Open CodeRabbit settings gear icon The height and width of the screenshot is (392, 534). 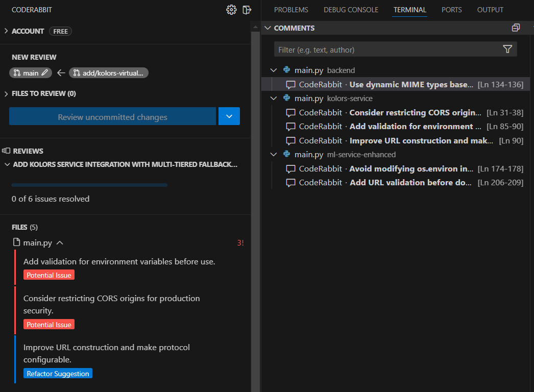click(231, 10)
